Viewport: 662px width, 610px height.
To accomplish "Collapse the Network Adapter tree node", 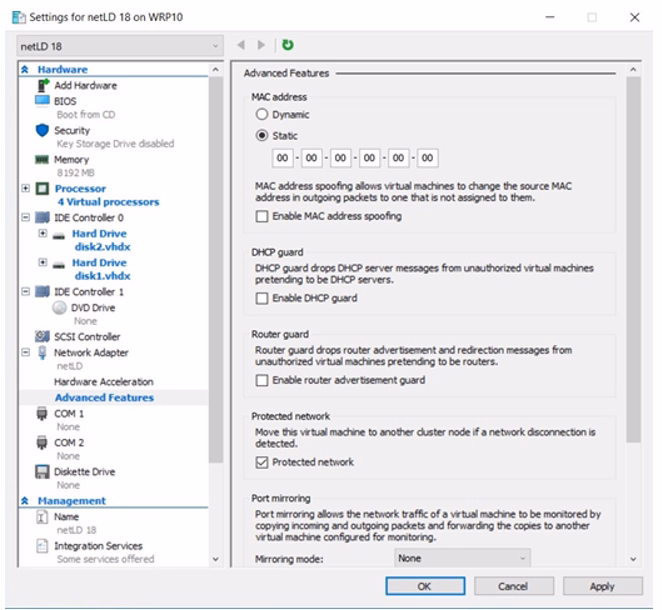I will pyautogui.click(x=26, y=352).
